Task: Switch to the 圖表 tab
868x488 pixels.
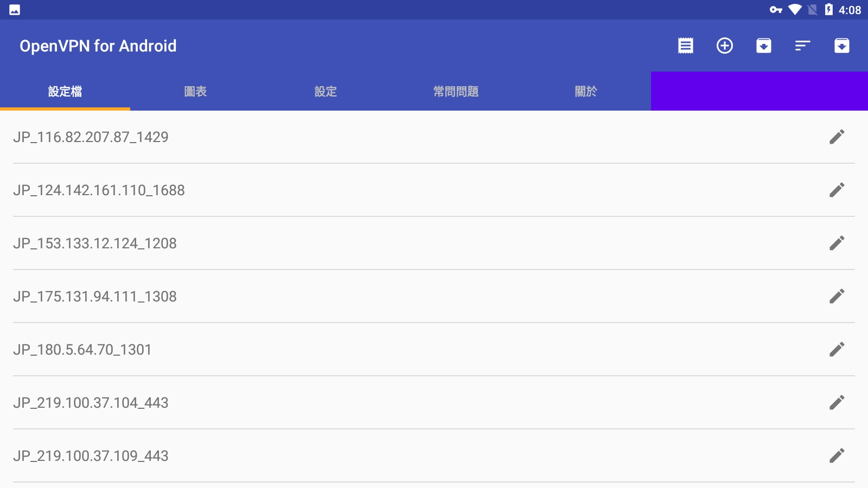Action: click(195, 91)
